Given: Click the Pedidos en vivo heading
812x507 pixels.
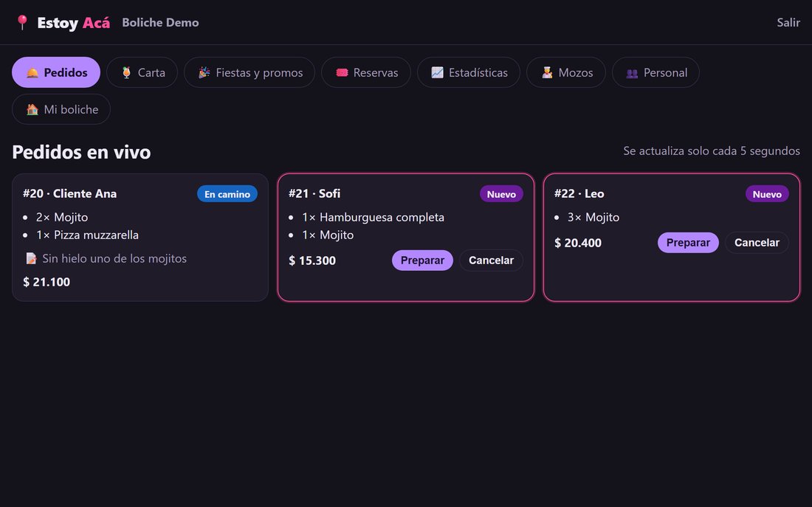Looking at the screenshot, I should pos(81,152).
